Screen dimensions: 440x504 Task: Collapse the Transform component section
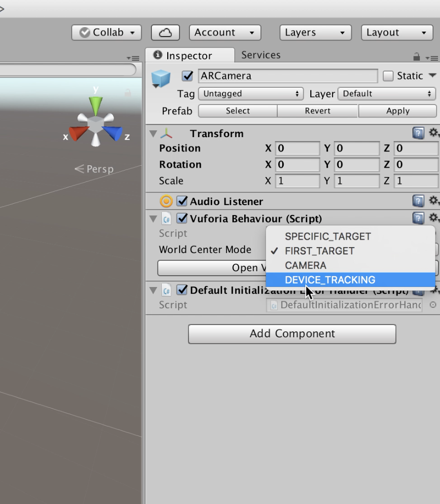153,134
